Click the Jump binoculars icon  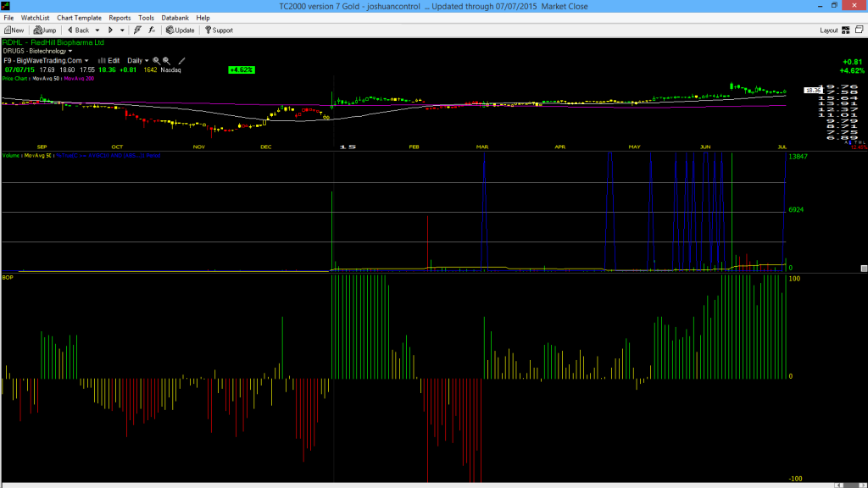37,30
